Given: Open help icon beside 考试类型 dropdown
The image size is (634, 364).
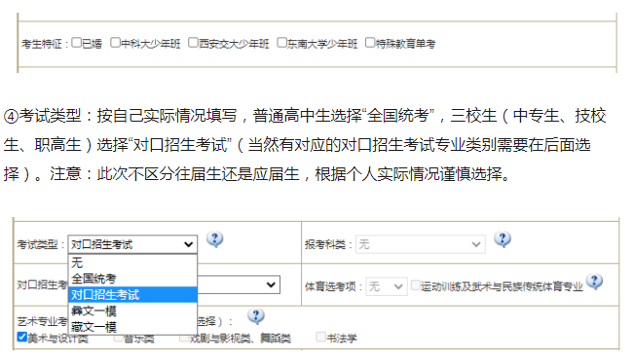Looking at the screenshot, I should coord(214,239).
